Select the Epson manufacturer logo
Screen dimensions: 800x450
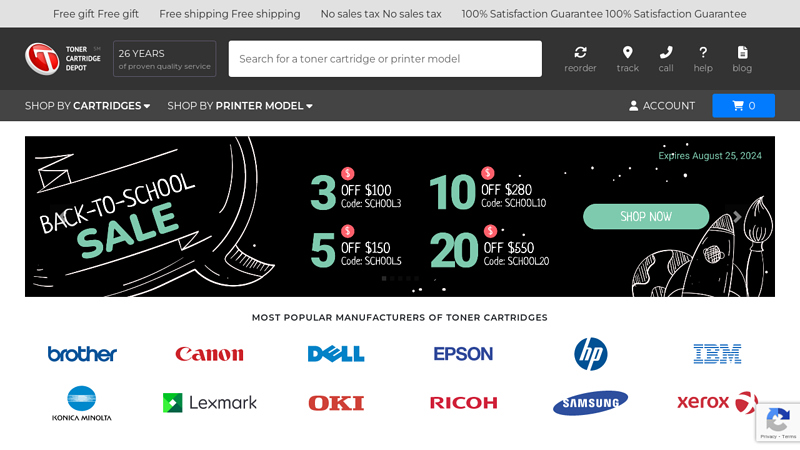(463, 354)
